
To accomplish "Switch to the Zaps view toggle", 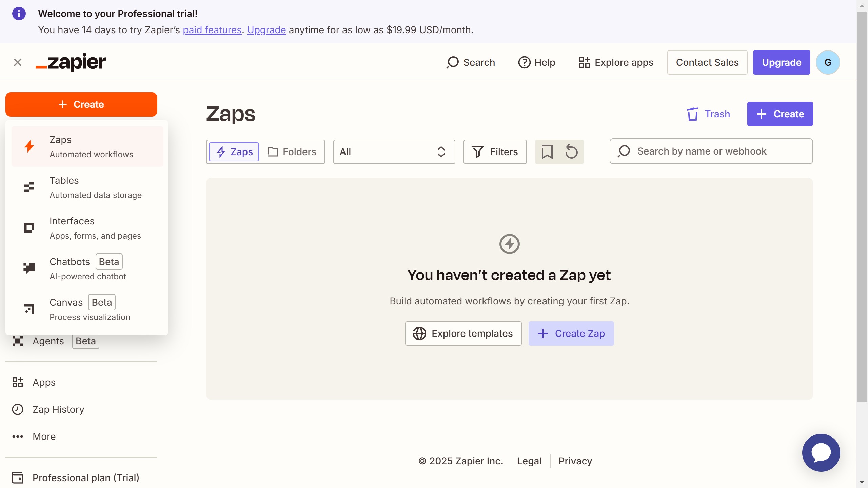I will (234, 152).
